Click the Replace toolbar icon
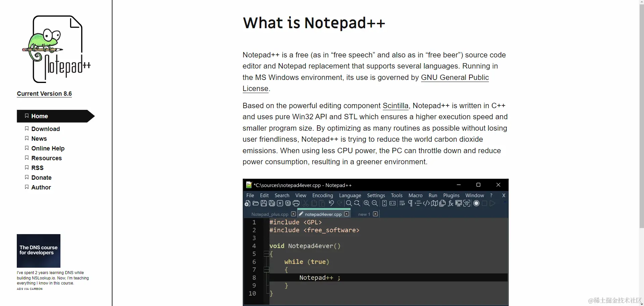The image size is (644, 306). (x=357, y=203)
